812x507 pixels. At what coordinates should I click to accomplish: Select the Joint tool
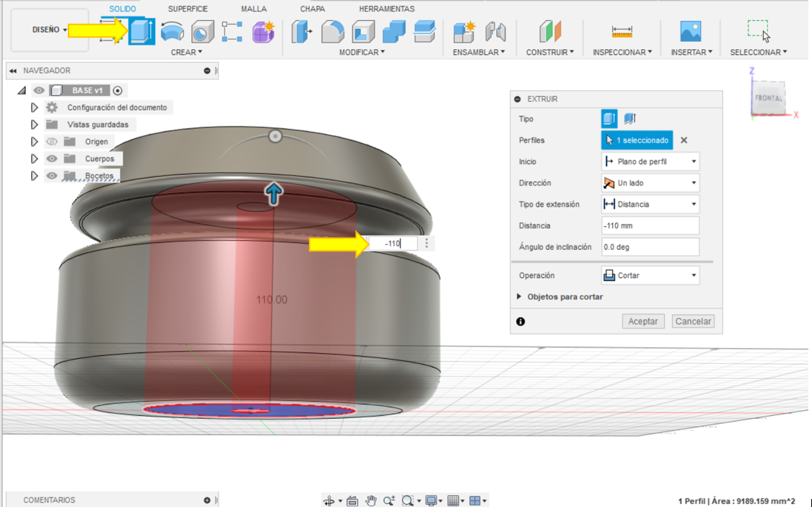point(496,32)
